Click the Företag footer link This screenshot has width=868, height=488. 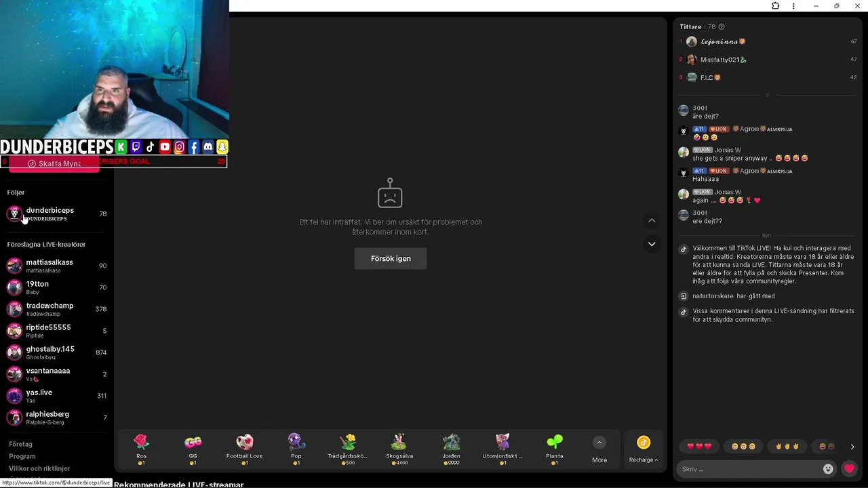tap(20, 444)
